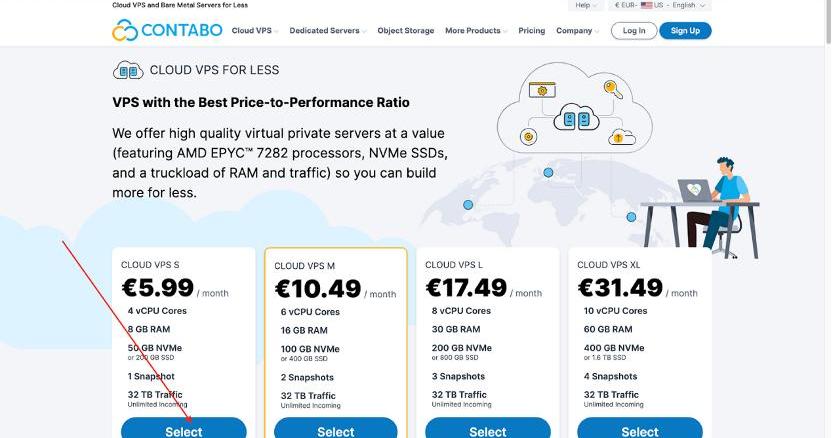Screen dimensions: 832x438
Task: Open the Help menu in top bar
Action: (586, 5)
